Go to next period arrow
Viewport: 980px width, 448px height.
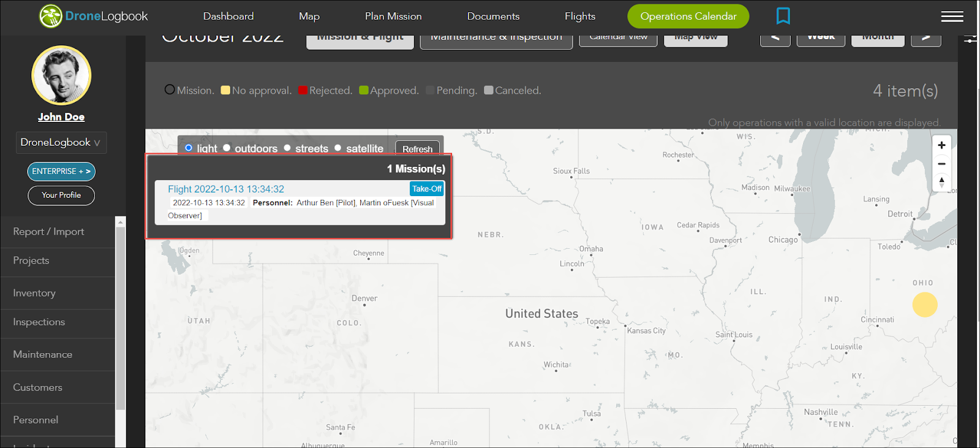pos(926,39)
